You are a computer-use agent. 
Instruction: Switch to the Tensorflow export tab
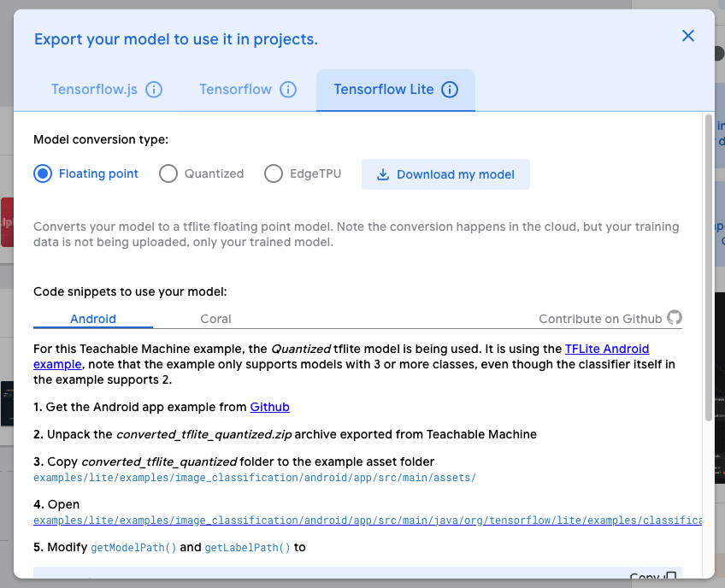tap(236, 89)
